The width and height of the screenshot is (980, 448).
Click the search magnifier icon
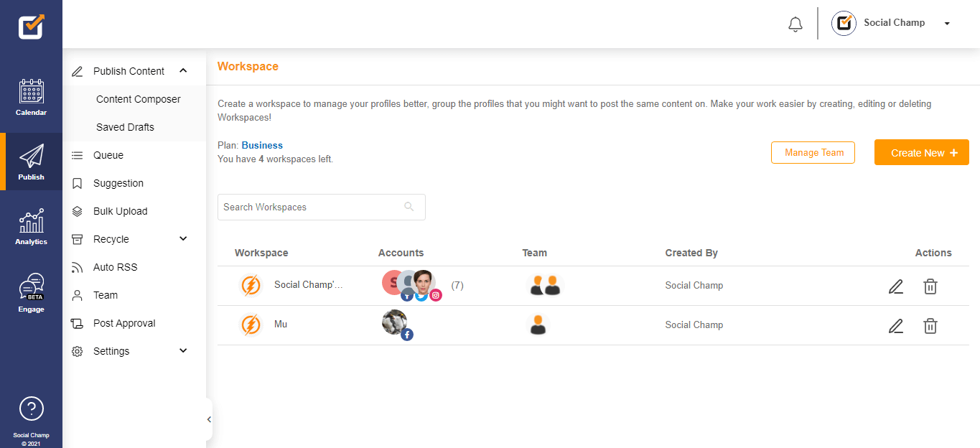409,207
